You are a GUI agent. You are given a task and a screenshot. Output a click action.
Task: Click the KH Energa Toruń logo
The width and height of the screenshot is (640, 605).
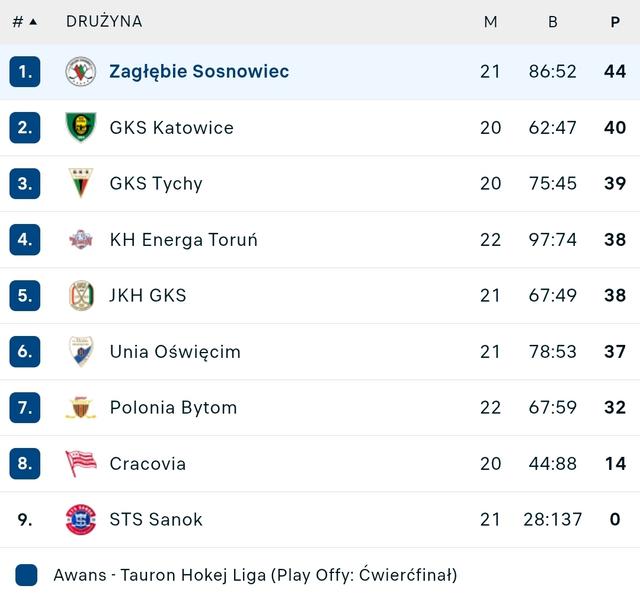coord(81,240)
